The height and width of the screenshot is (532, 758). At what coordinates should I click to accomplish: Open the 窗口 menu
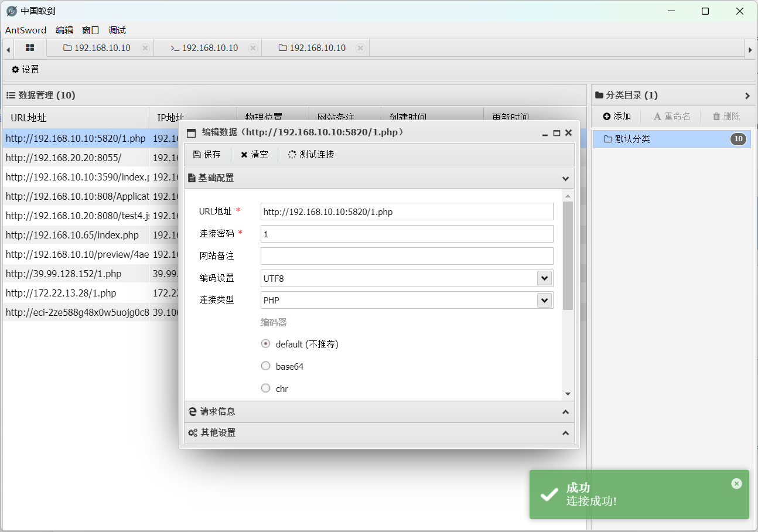pos(91,30)
